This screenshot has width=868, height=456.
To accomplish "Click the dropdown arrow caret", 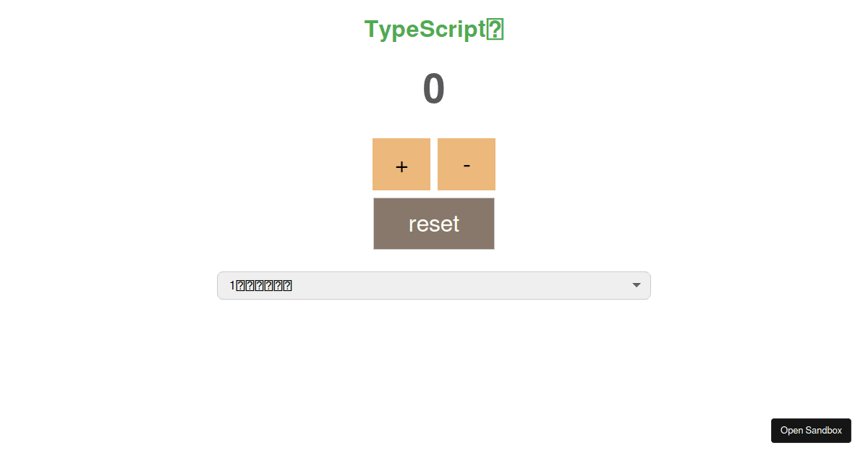I will point(637,285).
